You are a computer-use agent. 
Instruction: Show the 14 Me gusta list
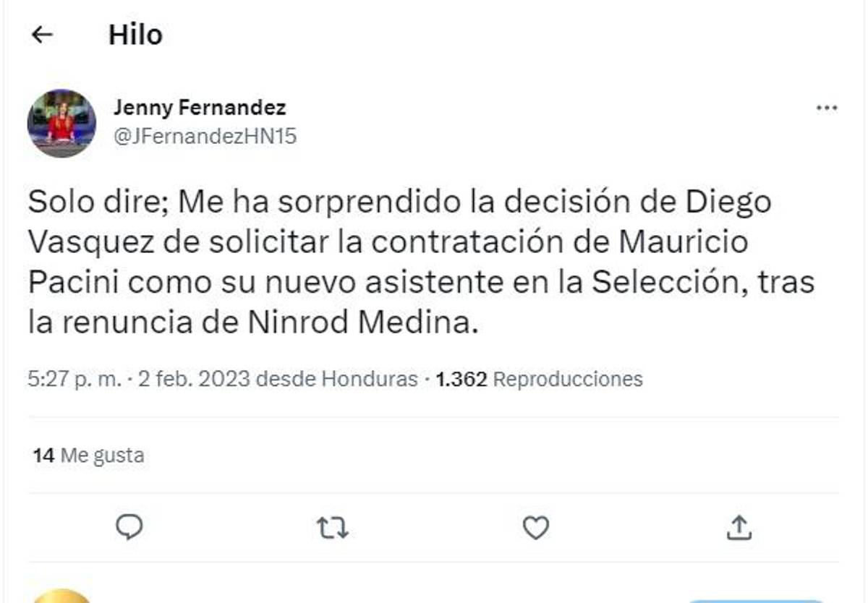pos(88,456)
